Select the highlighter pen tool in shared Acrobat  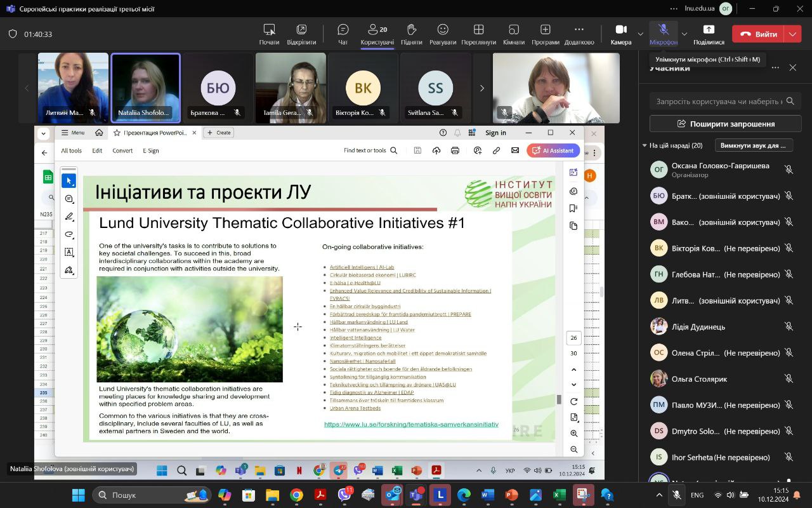(69, 217)
